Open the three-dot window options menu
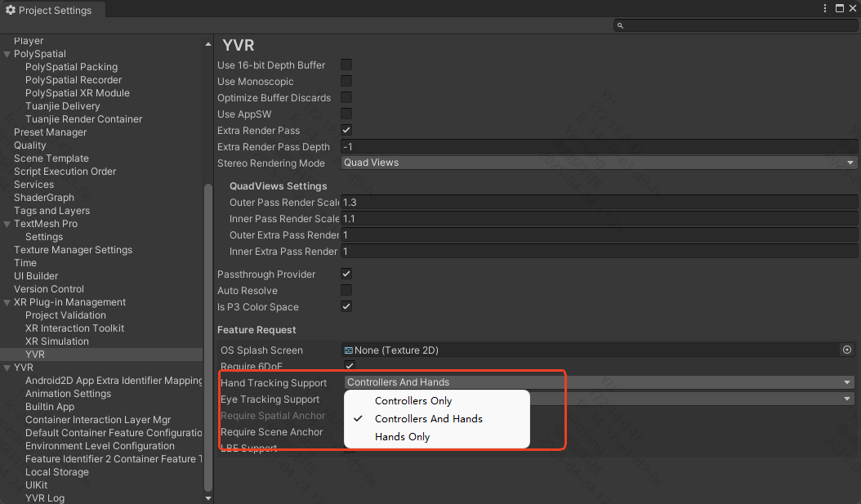 [824, 8]
